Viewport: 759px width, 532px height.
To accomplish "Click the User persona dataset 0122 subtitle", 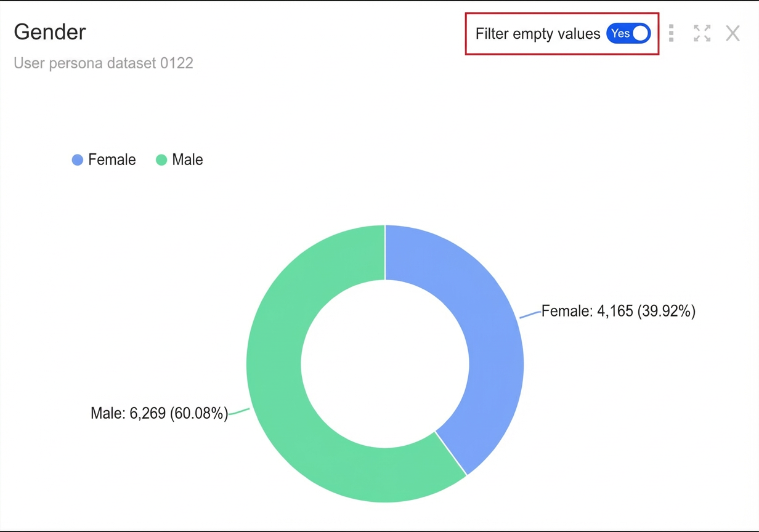I will point(103,63).
